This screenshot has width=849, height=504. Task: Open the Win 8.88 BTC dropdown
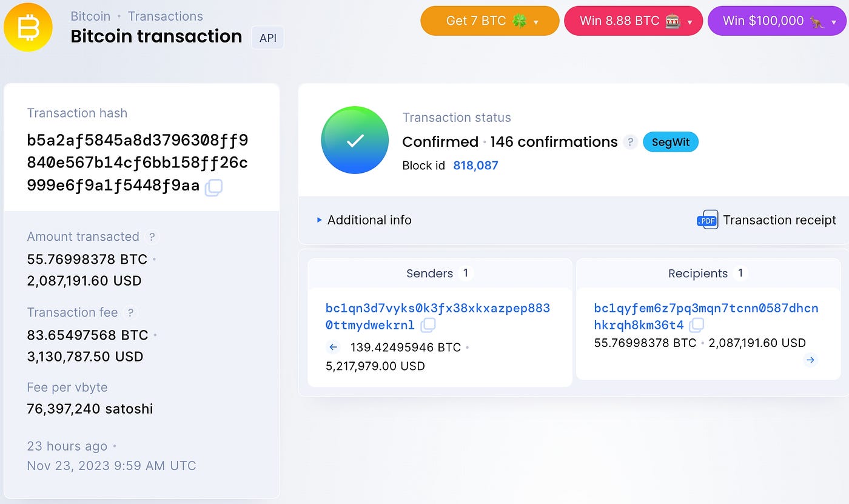click(634, 21)
